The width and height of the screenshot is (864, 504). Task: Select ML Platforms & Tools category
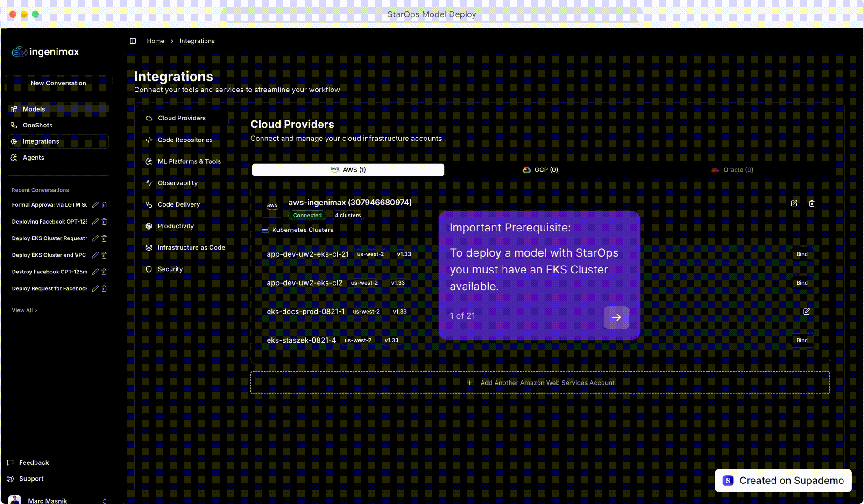185,161
